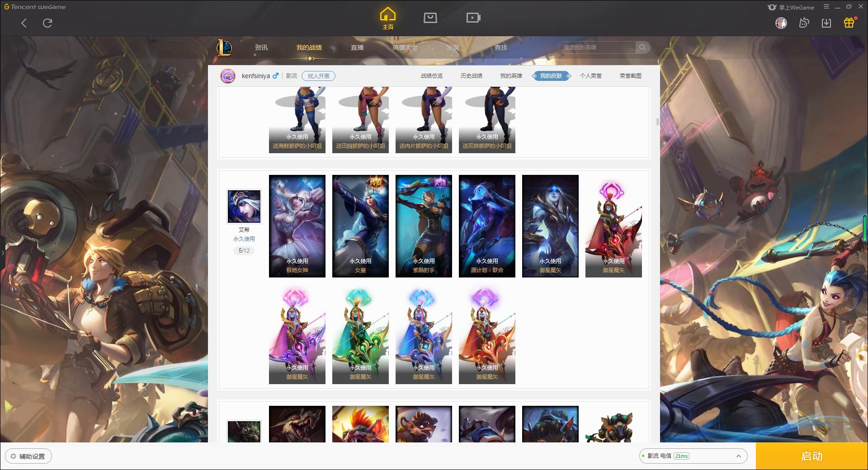Open 辅助设置 settings button
868x470 pixels.
click(28, 456)
